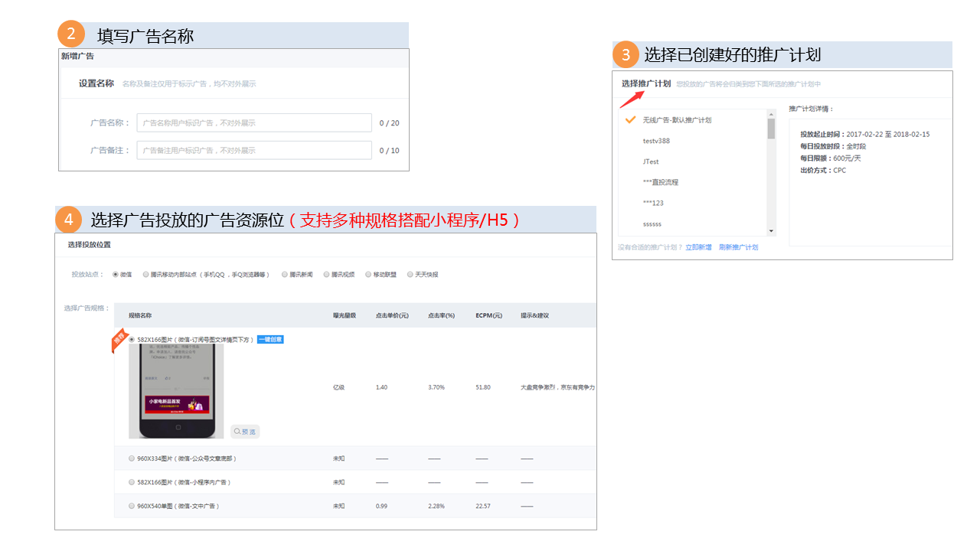
Task: Click the 0.99 click price value
Action: [x=381, y=506]
